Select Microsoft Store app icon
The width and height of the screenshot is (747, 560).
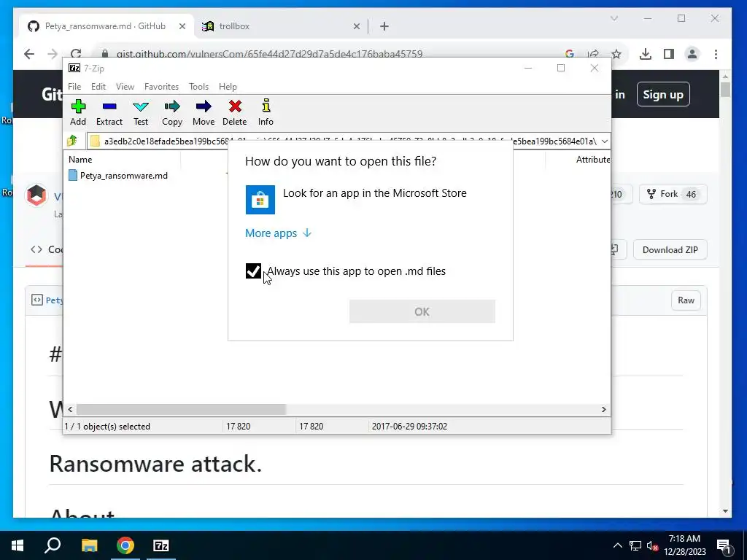[260, 200]
